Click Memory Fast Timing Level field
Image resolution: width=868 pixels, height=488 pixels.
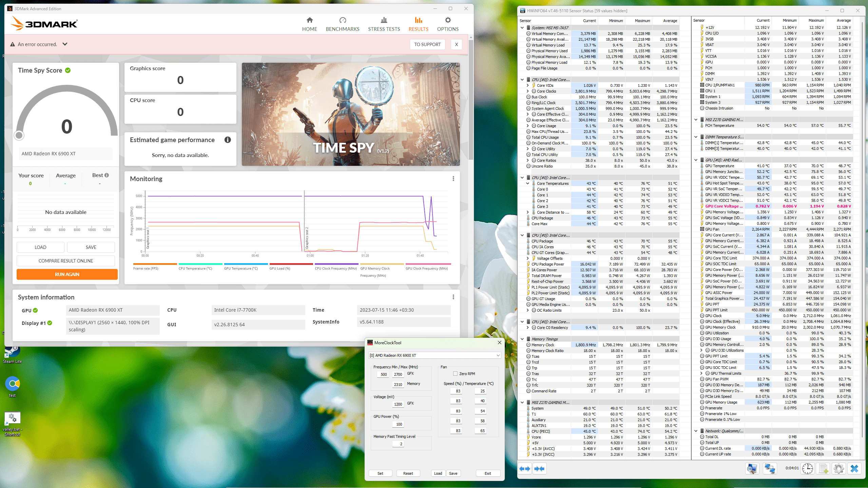tap(398, 444)
